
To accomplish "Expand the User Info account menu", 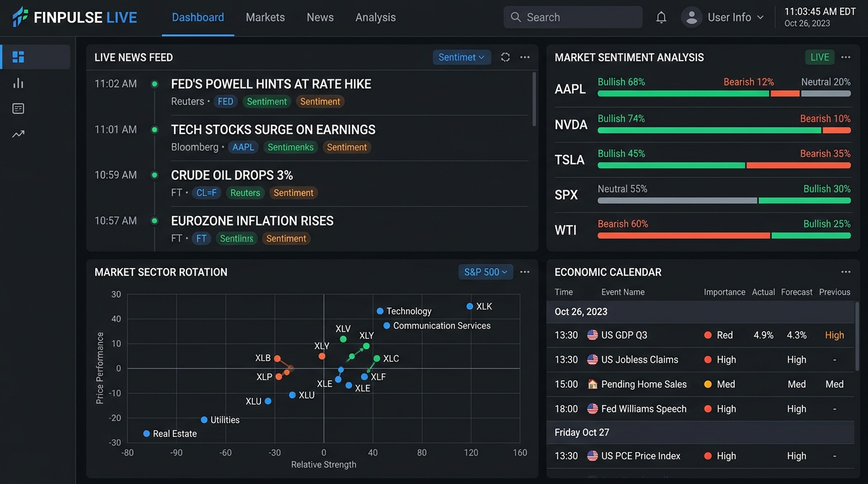I will [723, 18].
